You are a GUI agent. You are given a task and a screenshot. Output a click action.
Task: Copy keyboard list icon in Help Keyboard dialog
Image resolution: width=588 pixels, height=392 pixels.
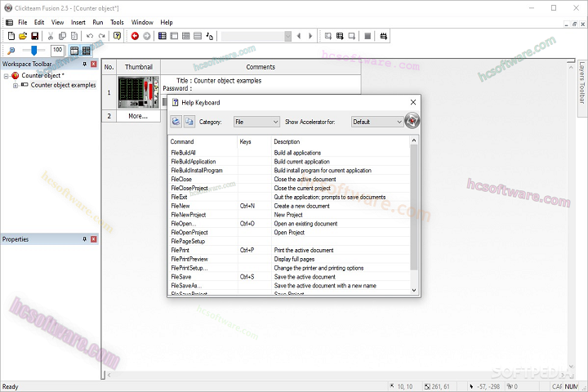189,121
